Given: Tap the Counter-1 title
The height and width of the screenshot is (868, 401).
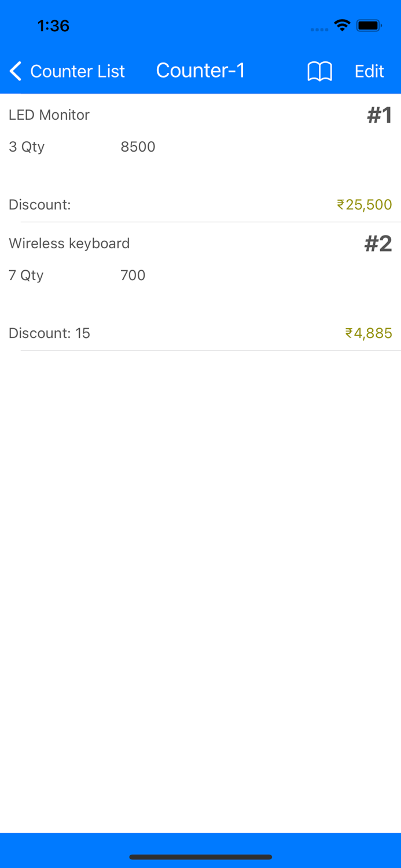Looking at the screenshot, I should [x=201, y=70].
